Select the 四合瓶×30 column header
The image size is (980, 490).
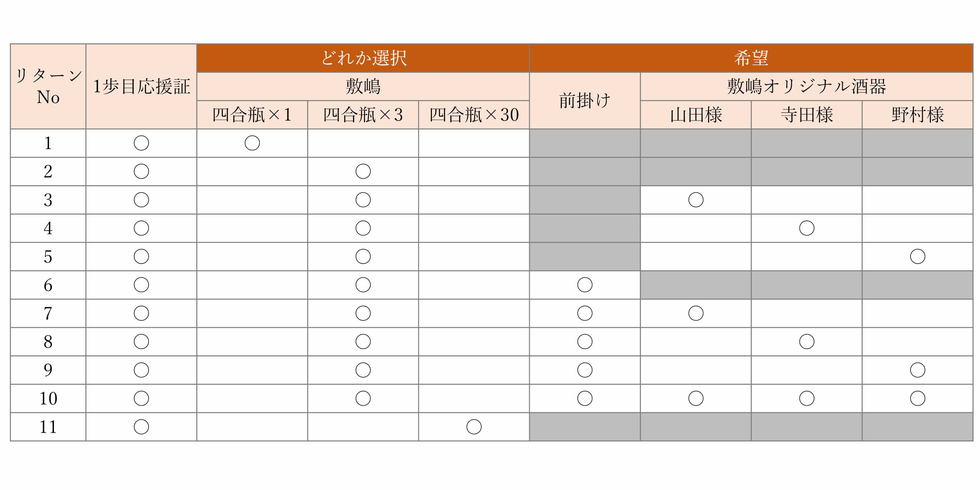474,115
